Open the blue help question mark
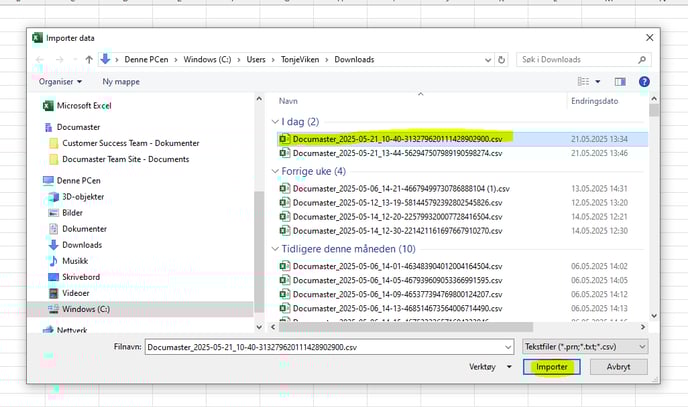 pos(644,82)
